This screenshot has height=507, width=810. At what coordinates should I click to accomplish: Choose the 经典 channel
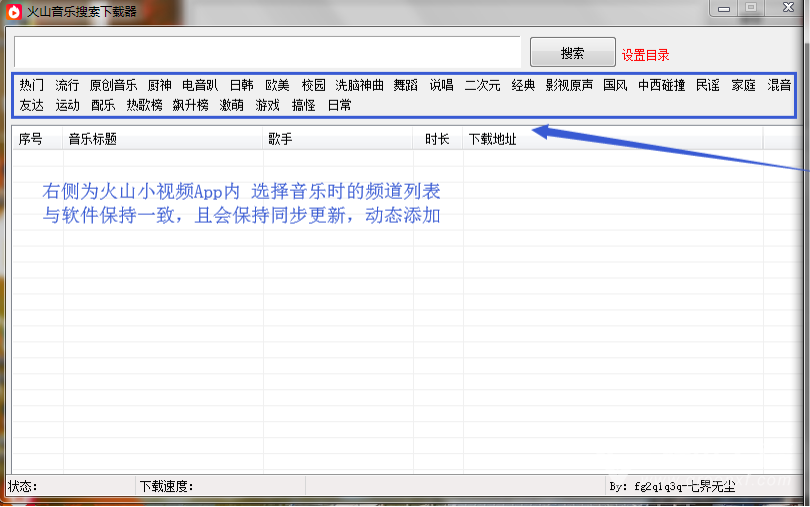pos(523,85)
